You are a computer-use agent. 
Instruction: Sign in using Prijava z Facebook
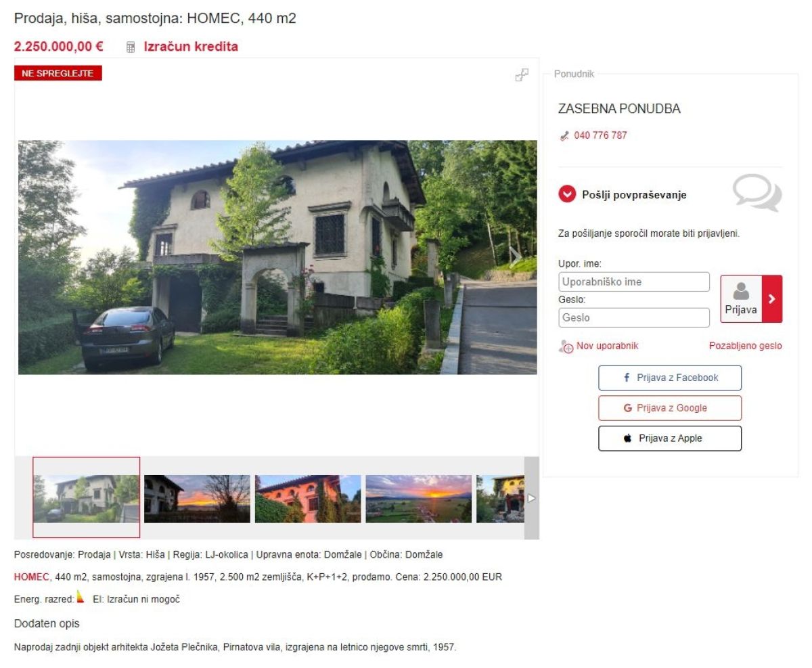(670, 378)
